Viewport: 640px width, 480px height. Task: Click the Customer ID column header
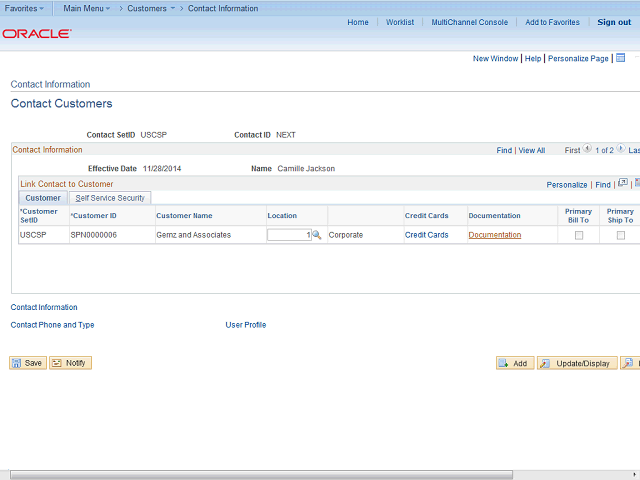pyautogui.click(x=93, y=216)
